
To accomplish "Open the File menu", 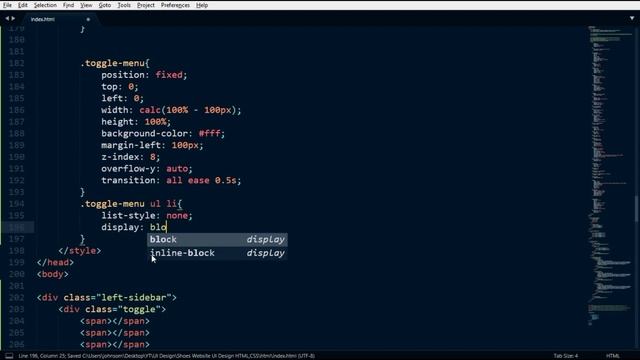I will (7, 5).
